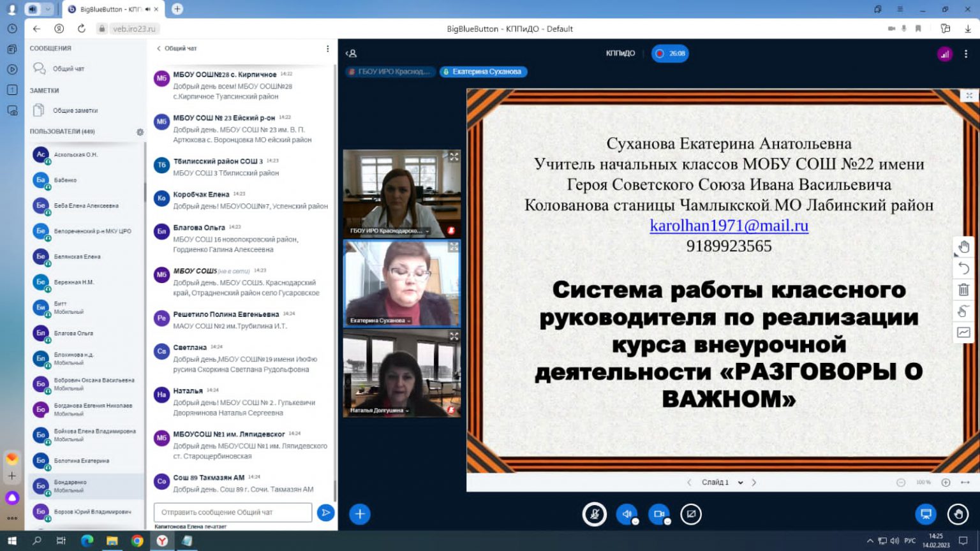Toggle the webcam sharing button
Screen dimensions: 980x551
[659, 514]
